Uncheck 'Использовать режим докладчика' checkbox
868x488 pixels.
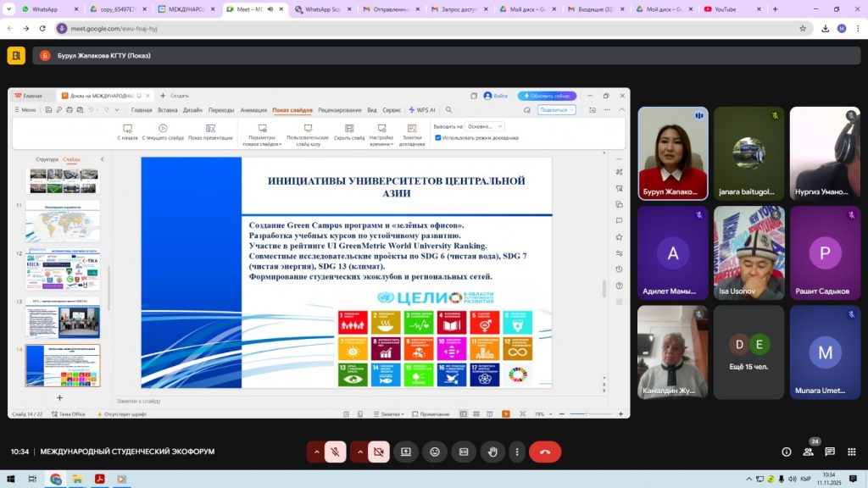pyautogui.click(x=437, y=137)
